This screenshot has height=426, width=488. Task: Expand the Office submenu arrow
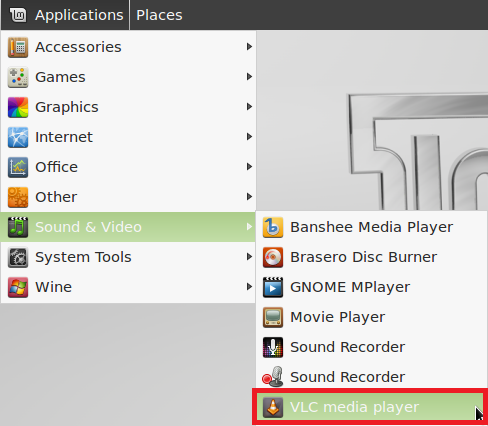click(249, 167)
